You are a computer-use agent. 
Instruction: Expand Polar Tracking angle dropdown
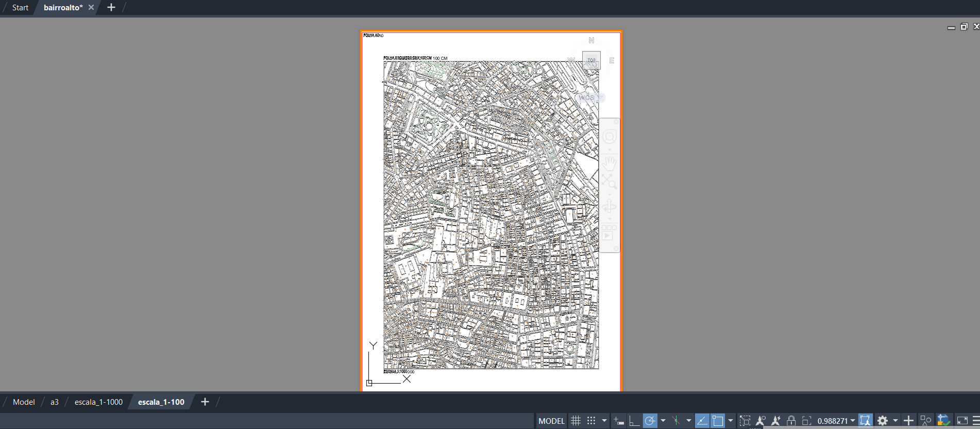(x=663, y=421)
